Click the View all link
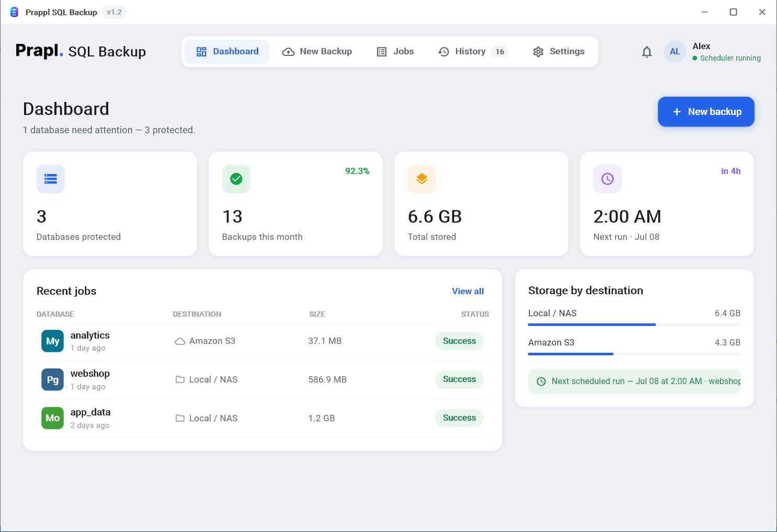The image size is (777, 532). tap(468, 291)
